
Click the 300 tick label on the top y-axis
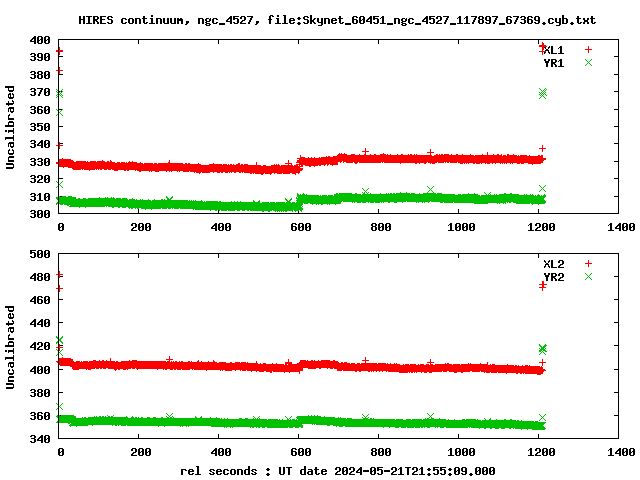40,214
